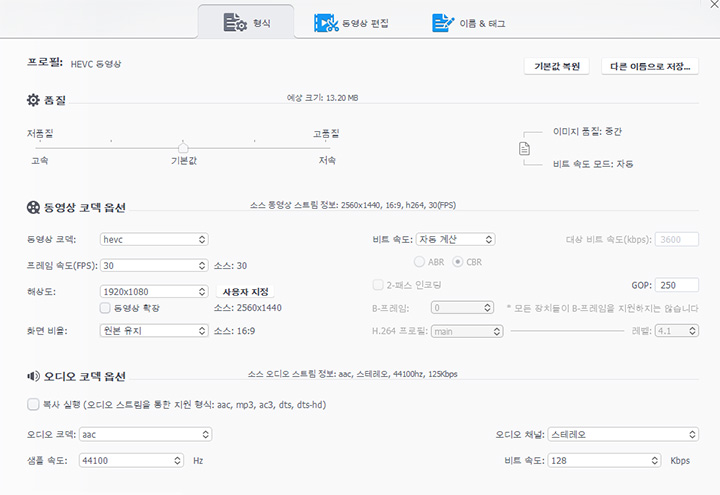Click the GOP 250 input field
Viewport: 720px width, 495px height.
point(677,285)
